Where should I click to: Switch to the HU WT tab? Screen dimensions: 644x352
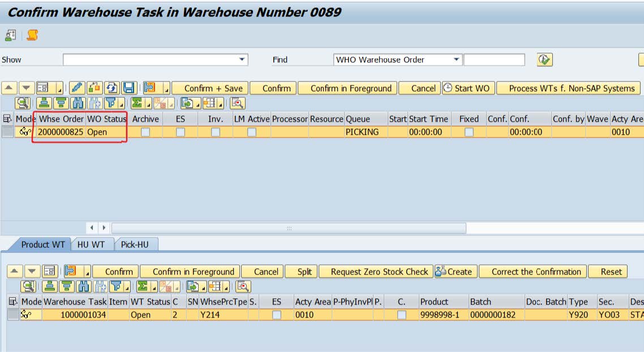coord(91,244)
